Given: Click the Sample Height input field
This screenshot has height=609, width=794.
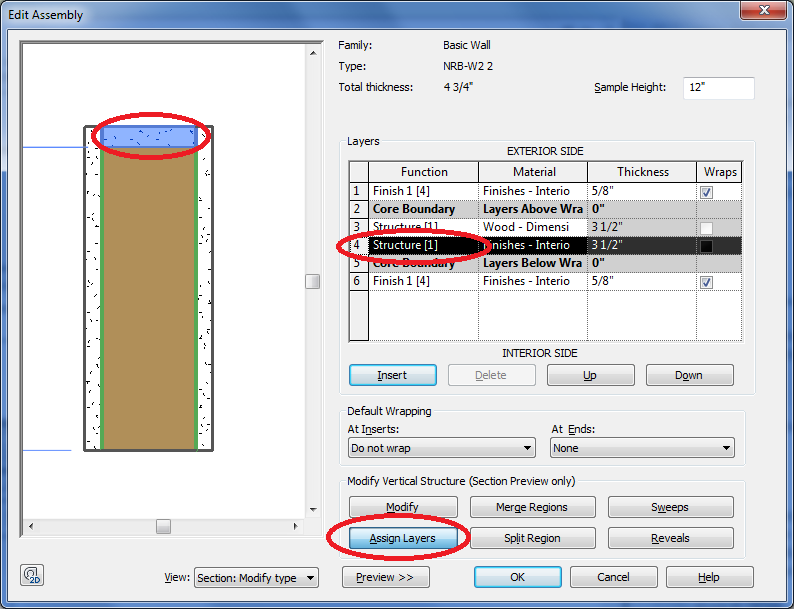Looking at the screenshot, I should [x=719, y=88].
